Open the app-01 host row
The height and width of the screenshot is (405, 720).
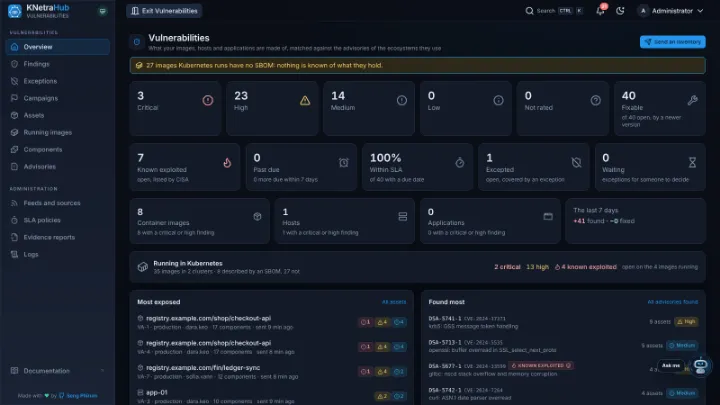tap(271, 396)
